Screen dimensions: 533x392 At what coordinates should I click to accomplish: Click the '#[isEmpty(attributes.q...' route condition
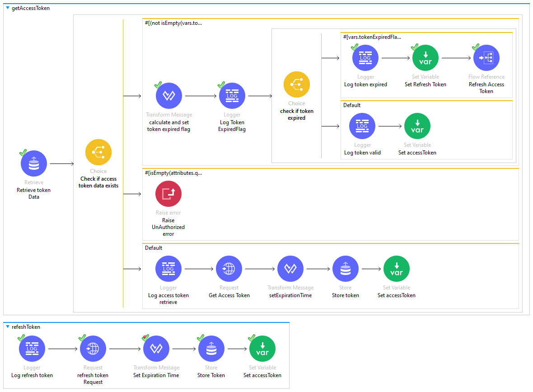(x=173, y=173)
